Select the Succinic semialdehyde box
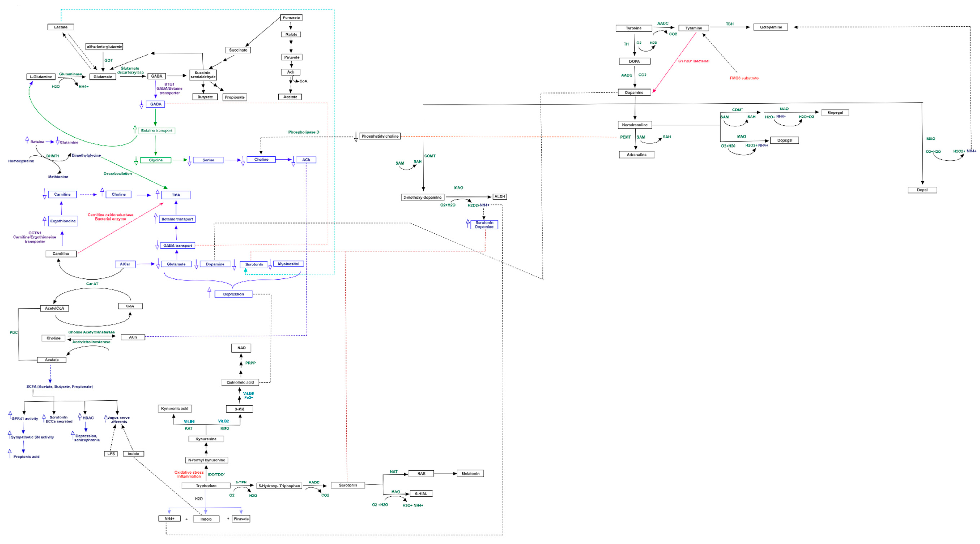Viewport: 980px width, 544px height. click(203, 75)
